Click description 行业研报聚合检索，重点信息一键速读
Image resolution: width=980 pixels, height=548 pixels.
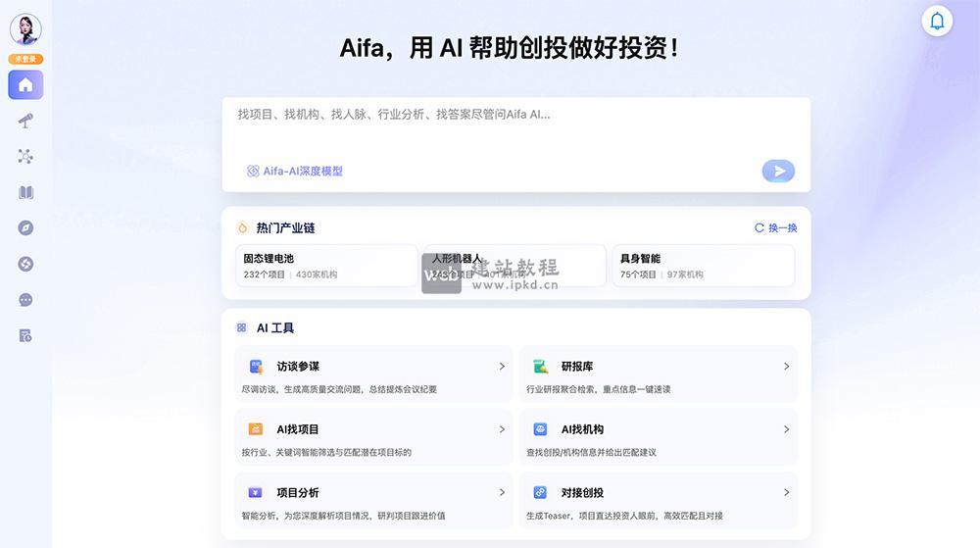click(598, 389)
